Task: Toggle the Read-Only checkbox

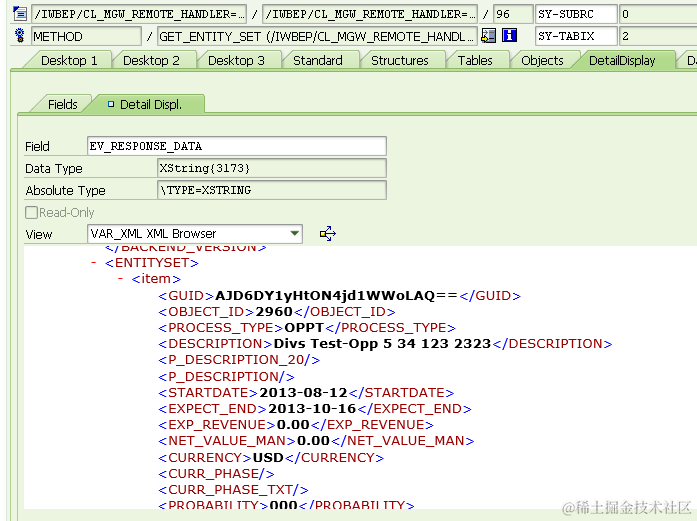Action: [32, 212]
